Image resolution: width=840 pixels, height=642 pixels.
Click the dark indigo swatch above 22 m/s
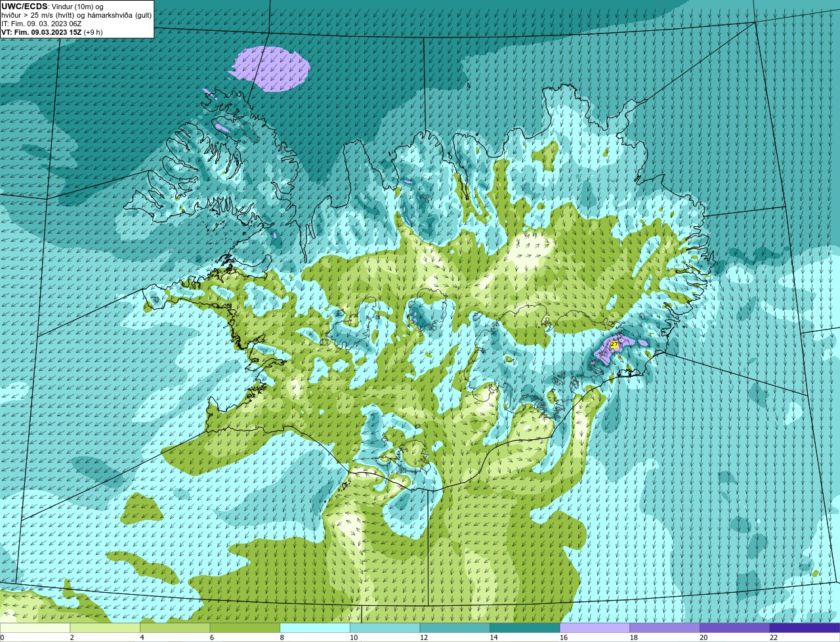coord(805,628)
